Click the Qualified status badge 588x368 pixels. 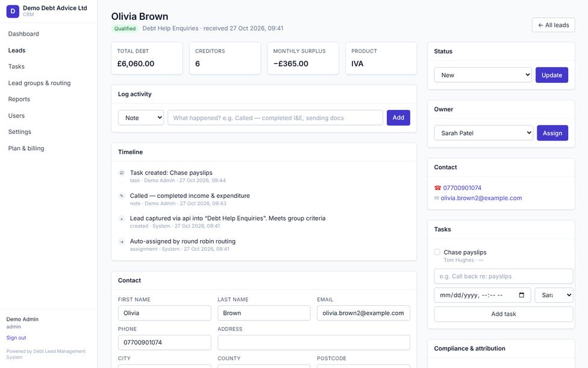(x=125, y=28)
